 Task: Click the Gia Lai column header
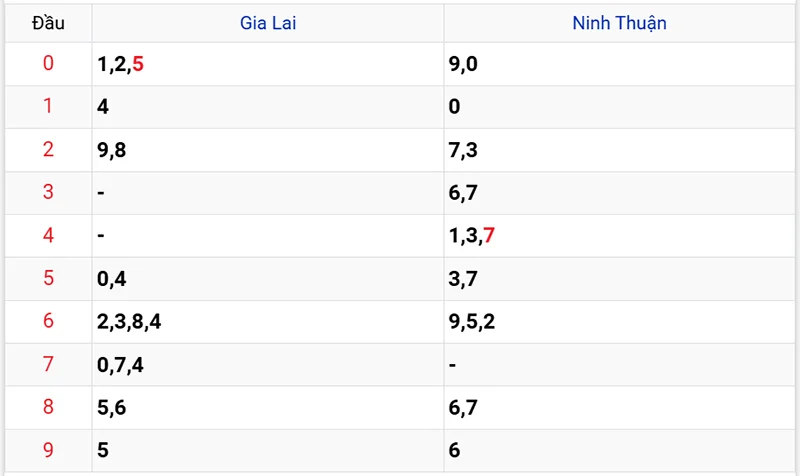tap(267, 23)
